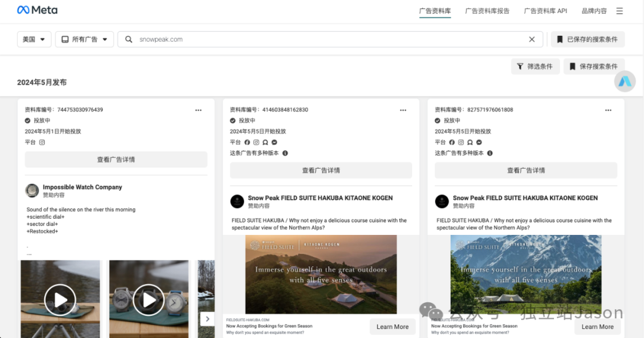Play the second watch video
This screenshot has height=338, width=644.
point(148,300)
